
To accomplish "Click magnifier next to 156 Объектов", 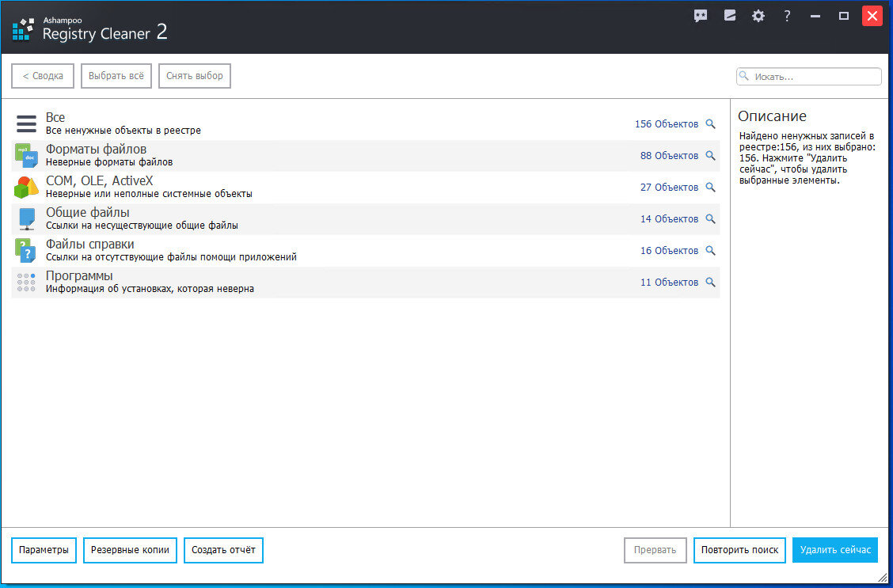I will click(710, 123).
